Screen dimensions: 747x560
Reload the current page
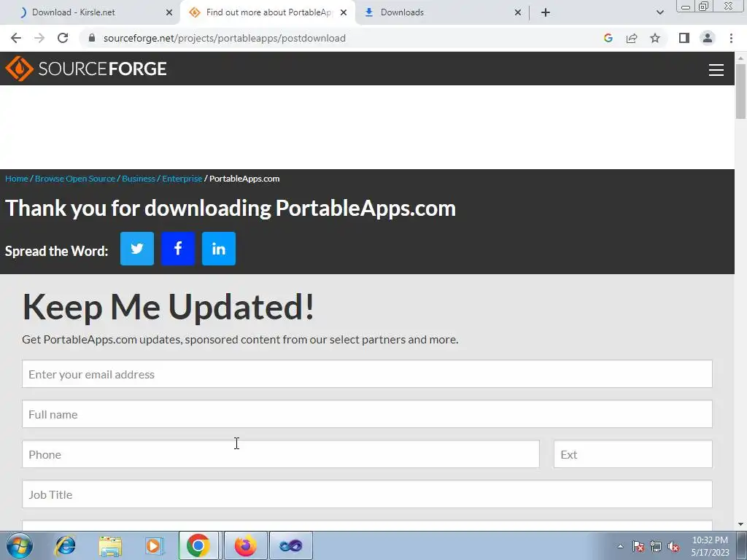(x=63, y=38)
